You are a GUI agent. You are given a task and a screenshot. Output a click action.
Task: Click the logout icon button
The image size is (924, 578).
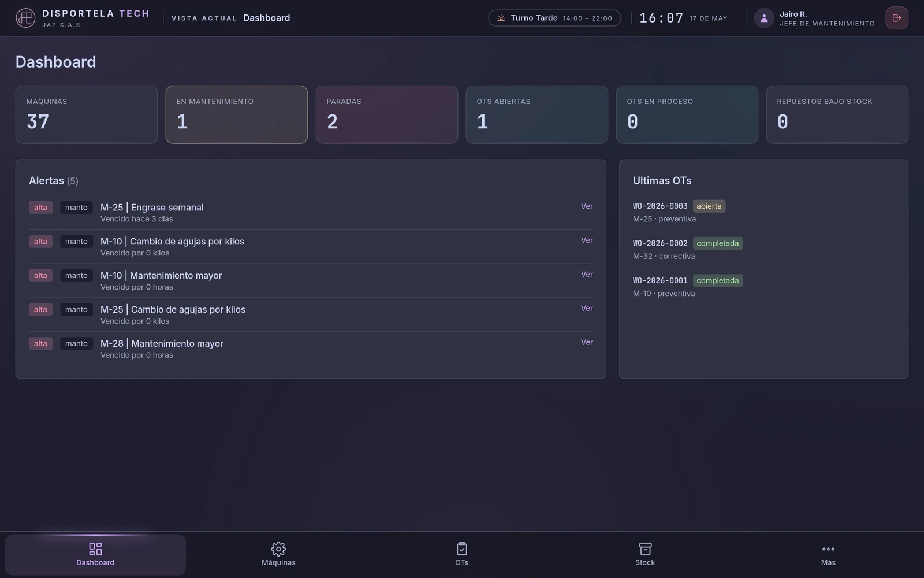(897, 18)
